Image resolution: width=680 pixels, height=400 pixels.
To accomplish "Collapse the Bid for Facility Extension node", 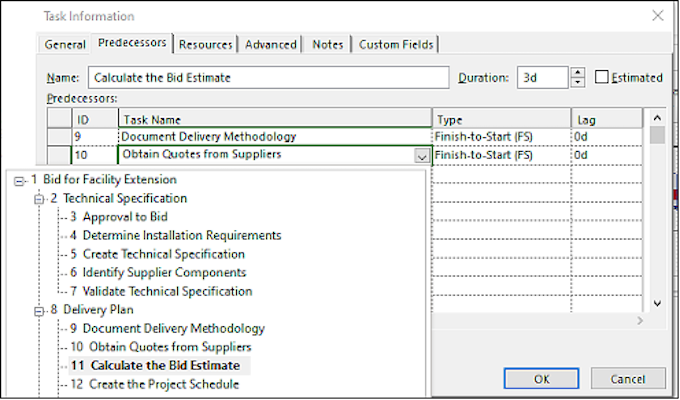I will [19, 181].
